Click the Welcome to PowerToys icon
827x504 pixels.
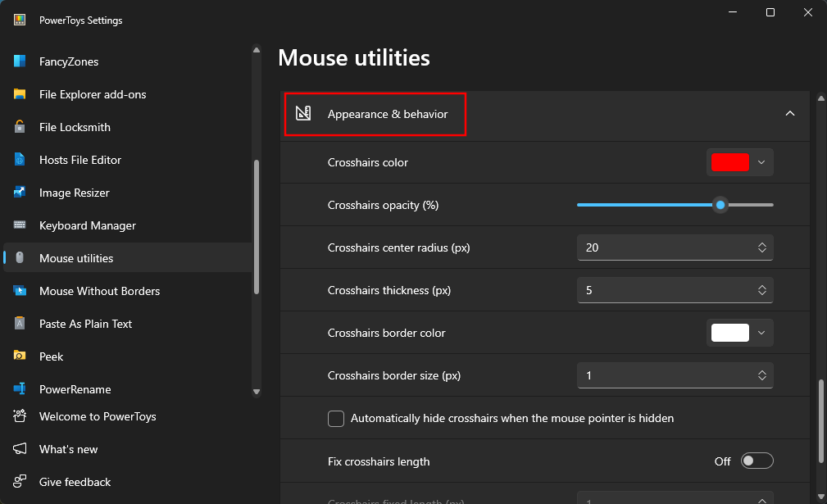(20, 416)
